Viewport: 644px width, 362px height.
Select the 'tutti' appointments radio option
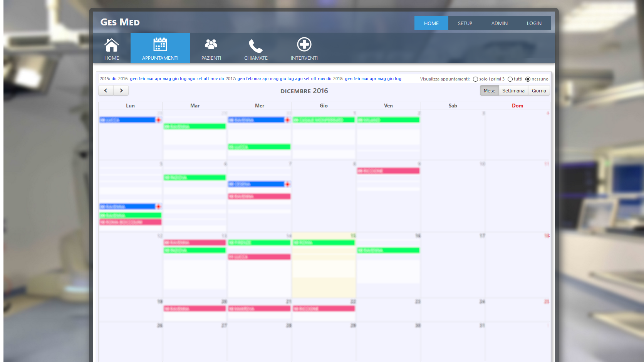pyautogui.click(x=510, y=79)
